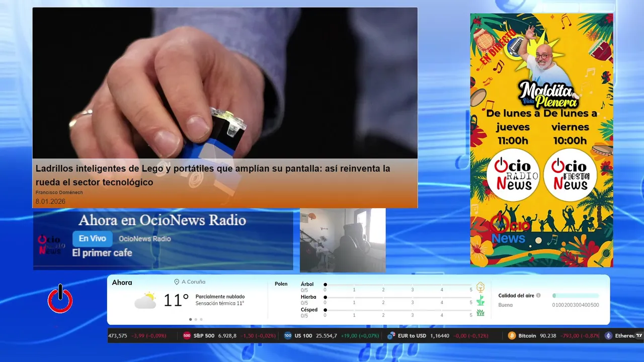Click the Ocio Fiesta News circle logo
Image resolution: width=644 pixels, height=362 pixels.
point(570,174)
